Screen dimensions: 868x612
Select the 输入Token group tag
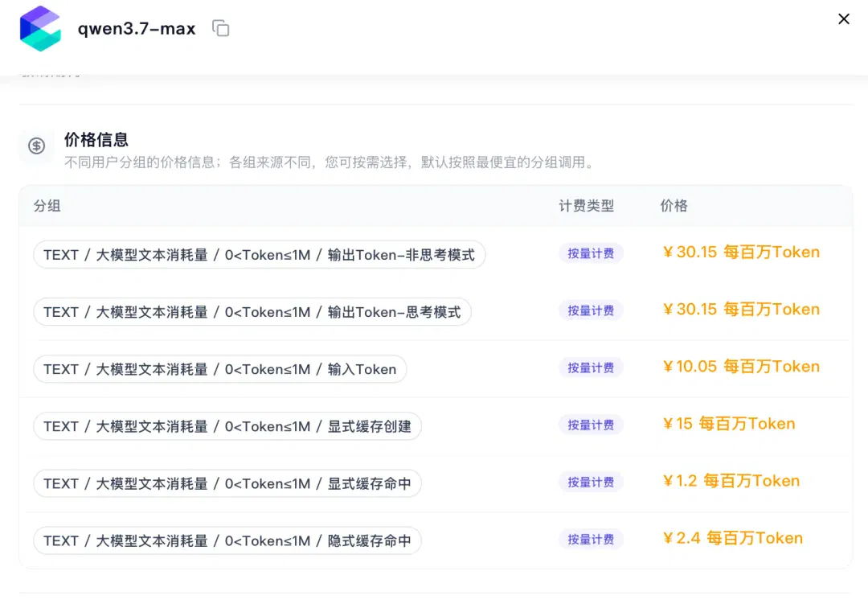tap(219, 369)
